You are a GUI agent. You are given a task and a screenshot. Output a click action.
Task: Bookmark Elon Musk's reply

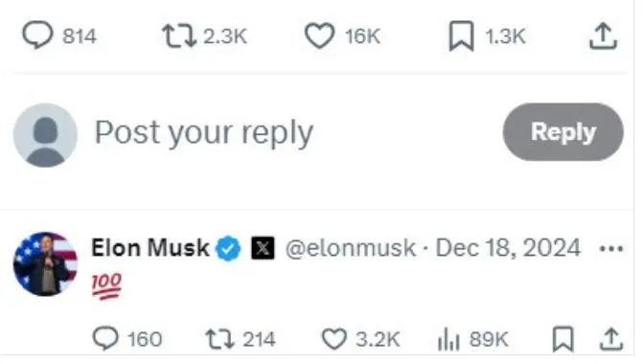(563, 339)
